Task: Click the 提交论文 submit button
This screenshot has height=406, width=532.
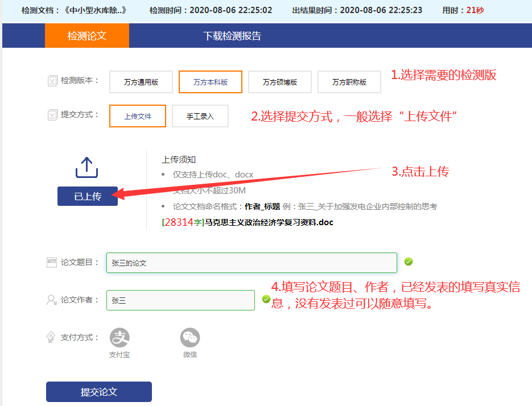Action: [x=98, y=391]
